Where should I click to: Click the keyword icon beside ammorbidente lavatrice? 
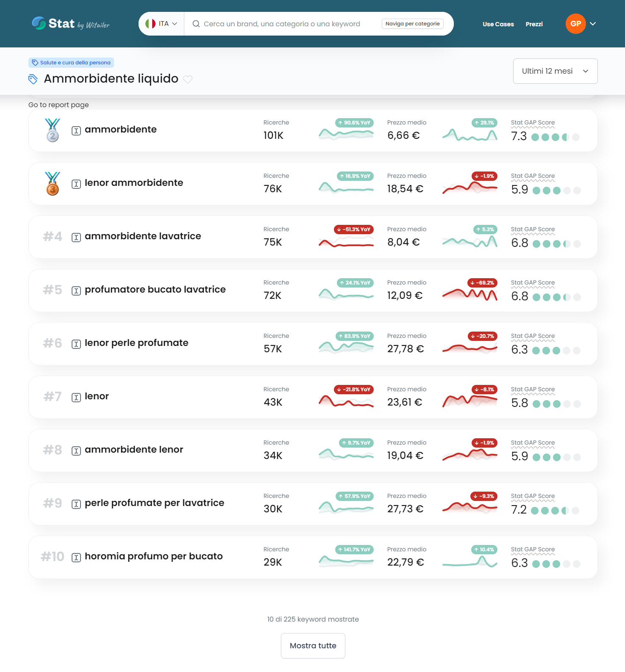pos(76,238)
